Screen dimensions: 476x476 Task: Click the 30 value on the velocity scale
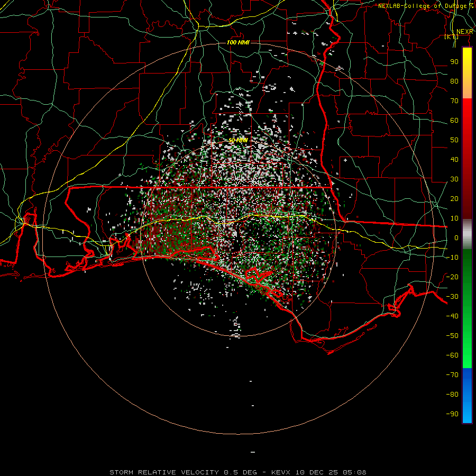pos(454,179)
